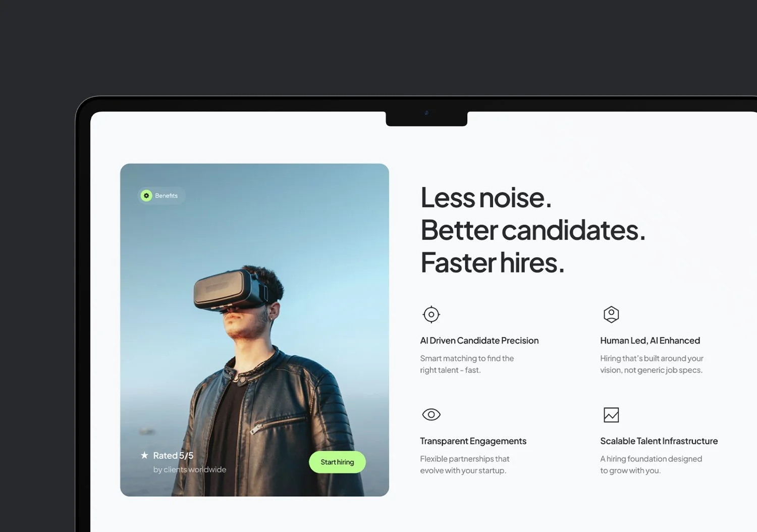Click "Faster hires." headline line
The image size is (757, 532).
[x=493, y=263]
